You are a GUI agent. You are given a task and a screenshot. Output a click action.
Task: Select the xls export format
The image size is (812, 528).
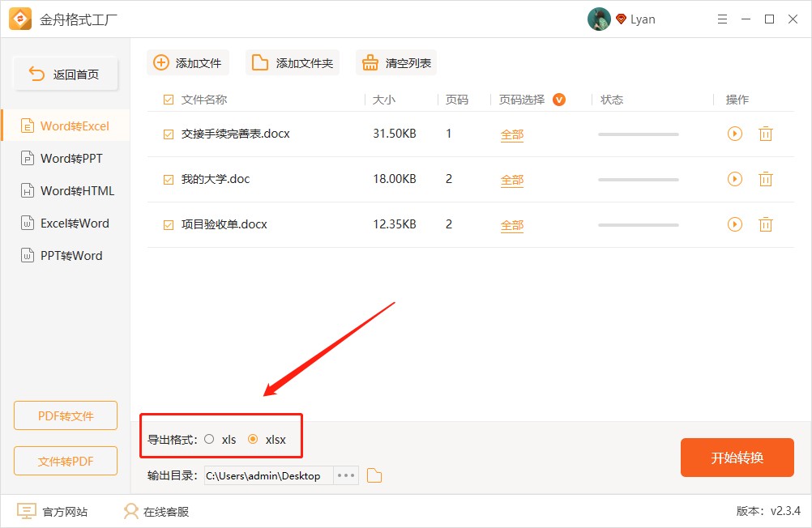[x=209, y=439]
